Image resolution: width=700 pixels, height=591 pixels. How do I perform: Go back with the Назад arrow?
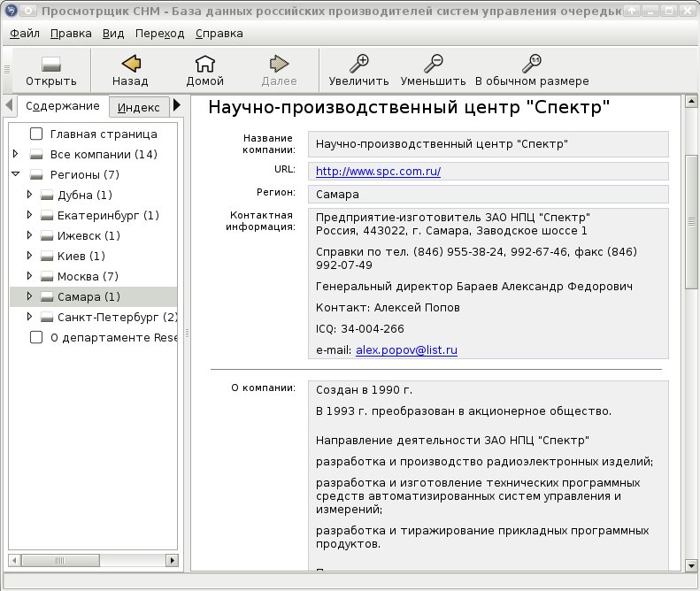[x=131, y=64]
